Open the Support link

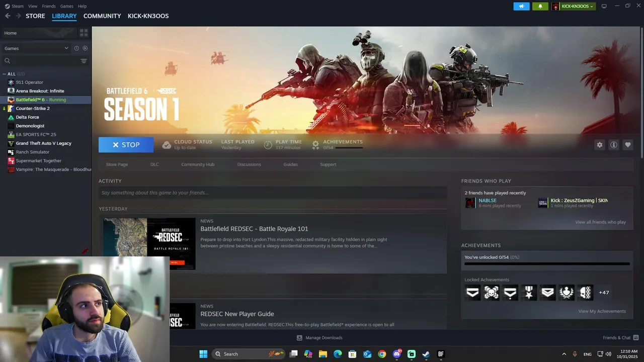(x=328, y=164)
